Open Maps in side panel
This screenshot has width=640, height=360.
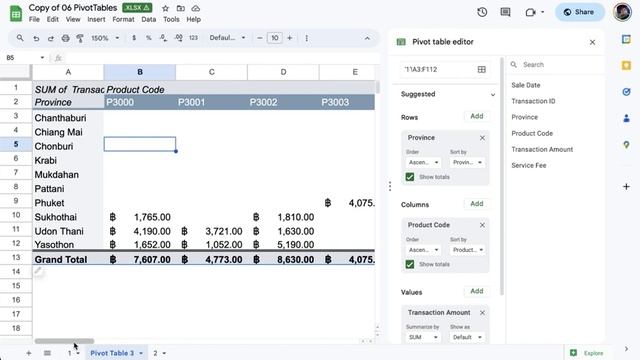pyautogui.click(x=626, y=145)
